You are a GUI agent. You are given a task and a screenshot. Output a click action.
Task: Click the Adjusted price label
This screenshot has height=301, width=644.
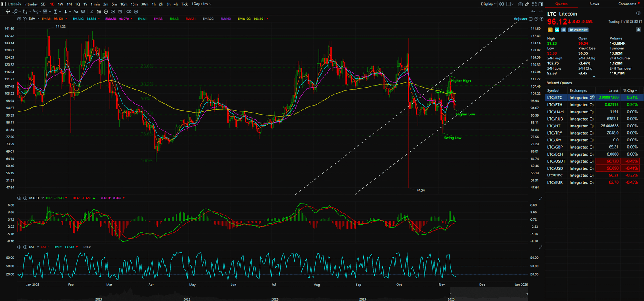pos(520,19)
